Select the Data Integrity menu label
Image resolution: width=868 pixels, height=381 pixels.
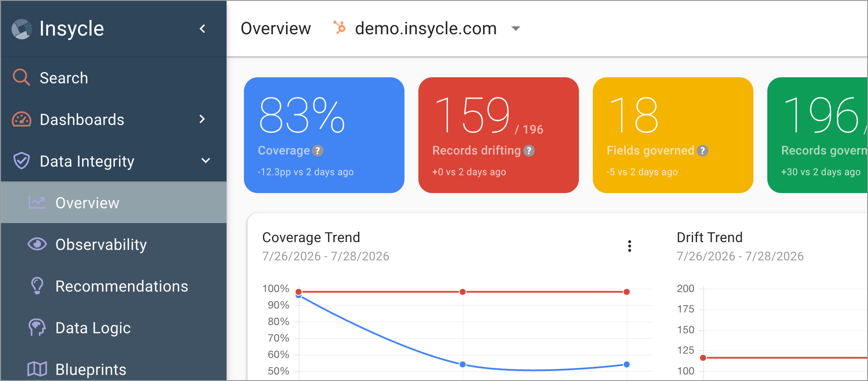coord(87,161)
